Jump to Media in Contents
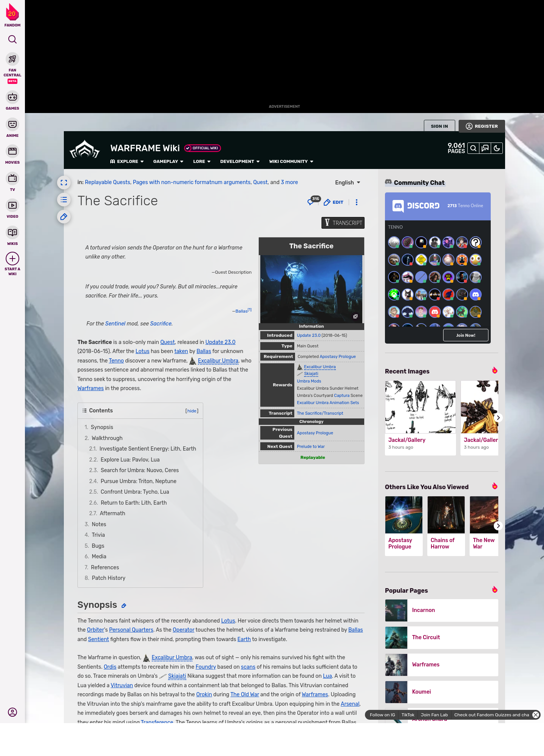 point(96,556)
